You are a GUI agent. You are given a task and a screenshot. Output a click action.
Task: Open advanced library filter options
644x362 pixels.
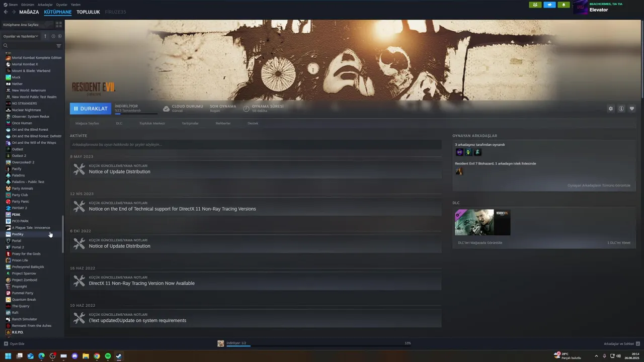click(58, 46)
